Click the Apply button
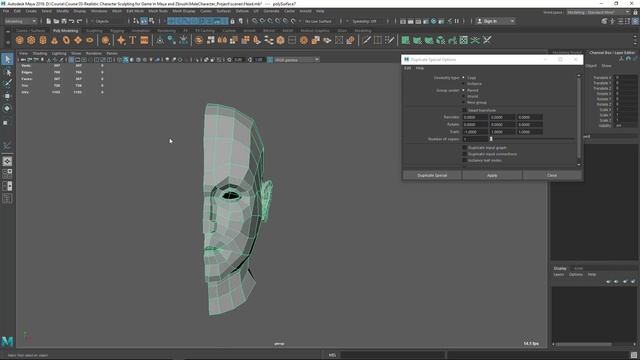640x360 pixels. pyautogui.click(x=492, y=175)
